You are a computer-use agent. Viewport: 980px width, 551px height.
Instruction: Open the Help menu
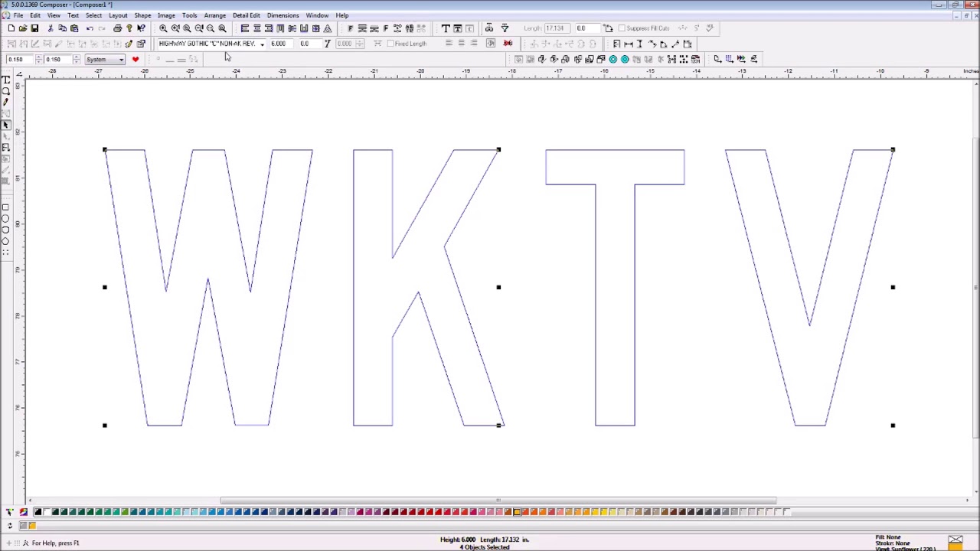point(341,15)
